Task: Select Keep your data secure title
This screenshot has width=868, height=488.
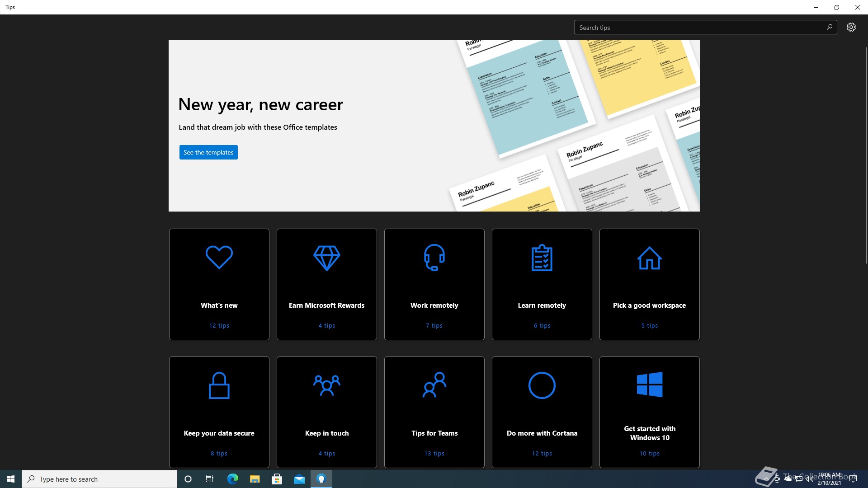Action: 219,433
